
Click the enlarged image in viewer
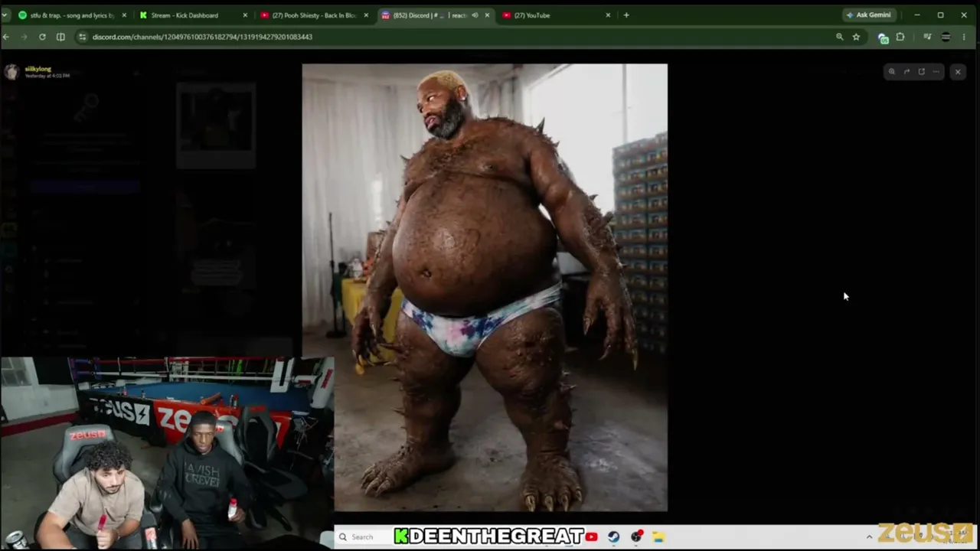485,287
